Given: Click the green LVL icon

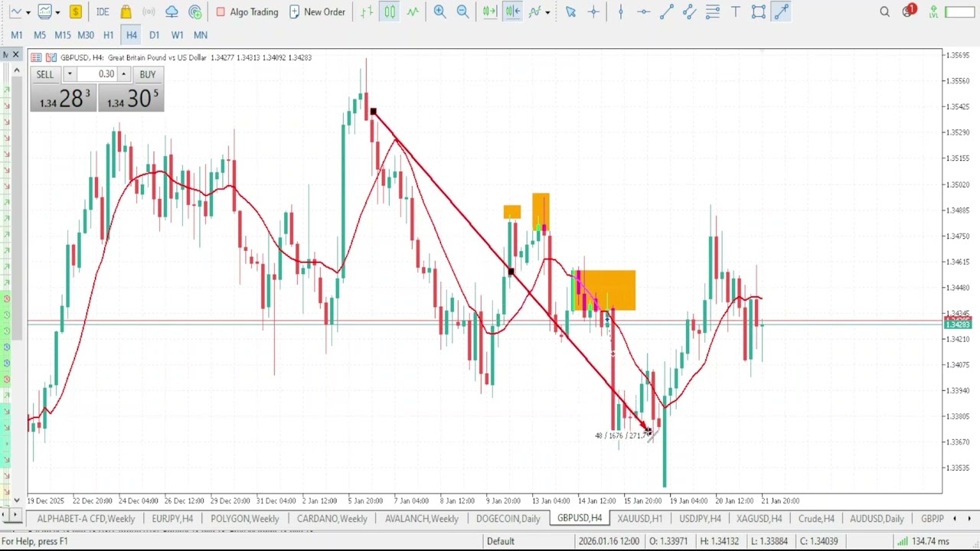Looking at the screenshot, I should click(x=933, y=11).
